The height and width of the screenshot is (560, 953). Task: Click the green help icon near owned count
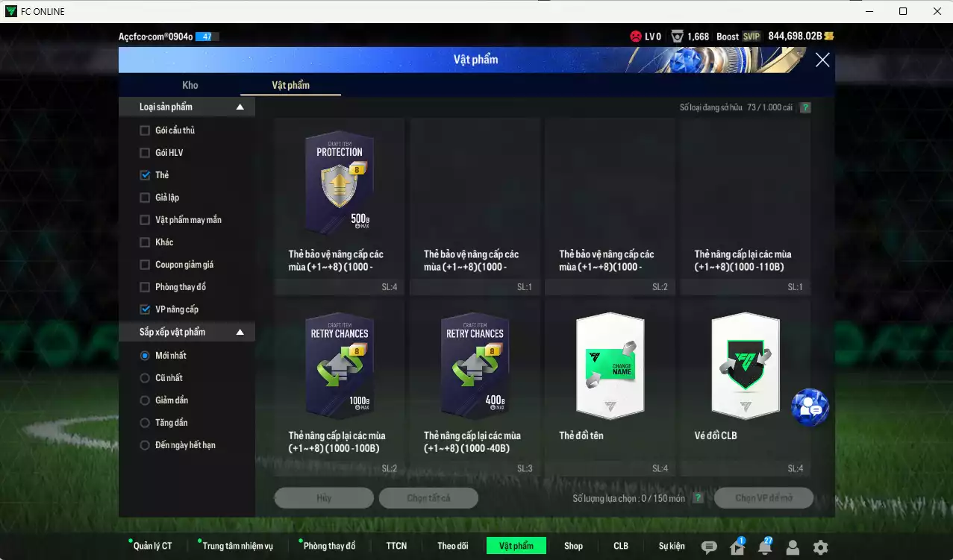[x=805, y=107]
